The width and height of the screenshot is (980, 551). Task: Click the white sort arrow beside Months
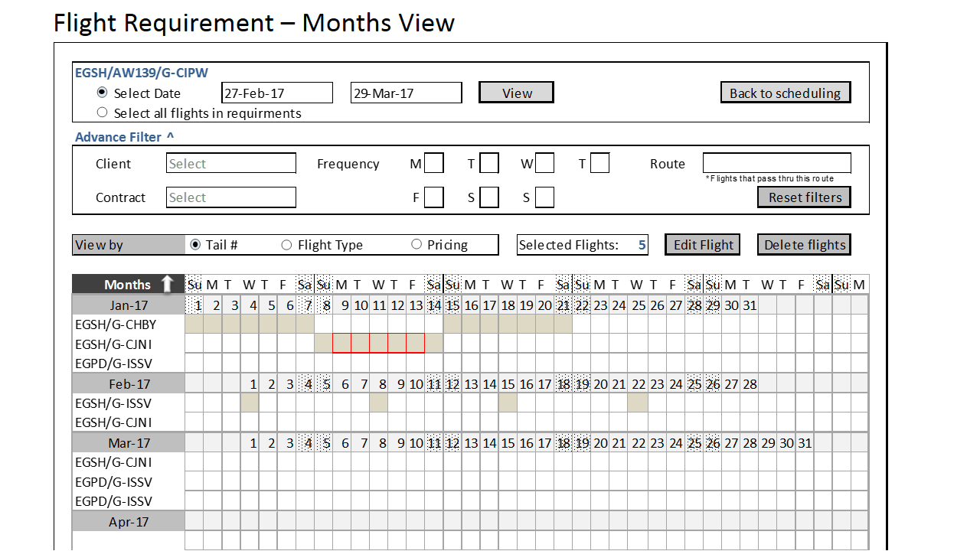168,284
